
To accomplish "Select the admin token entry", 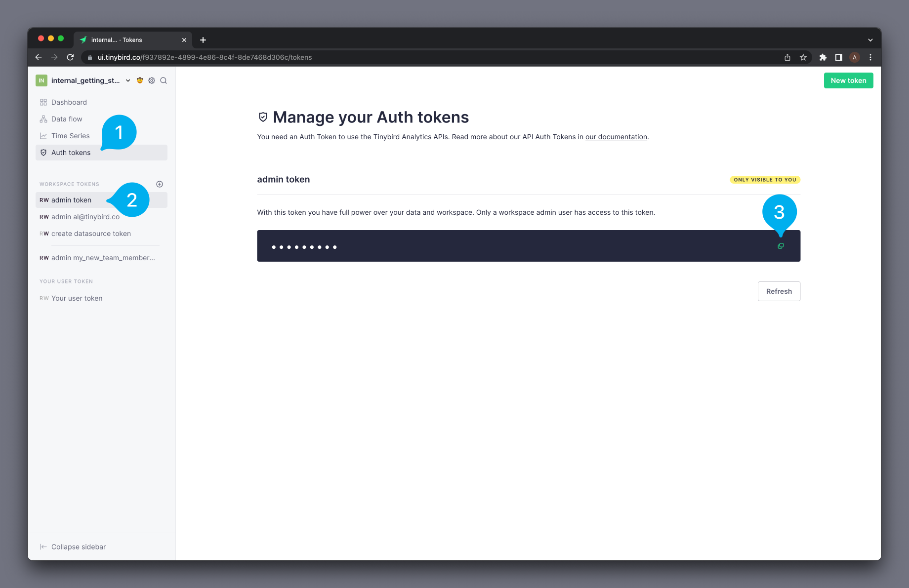I will click(102, 200).
